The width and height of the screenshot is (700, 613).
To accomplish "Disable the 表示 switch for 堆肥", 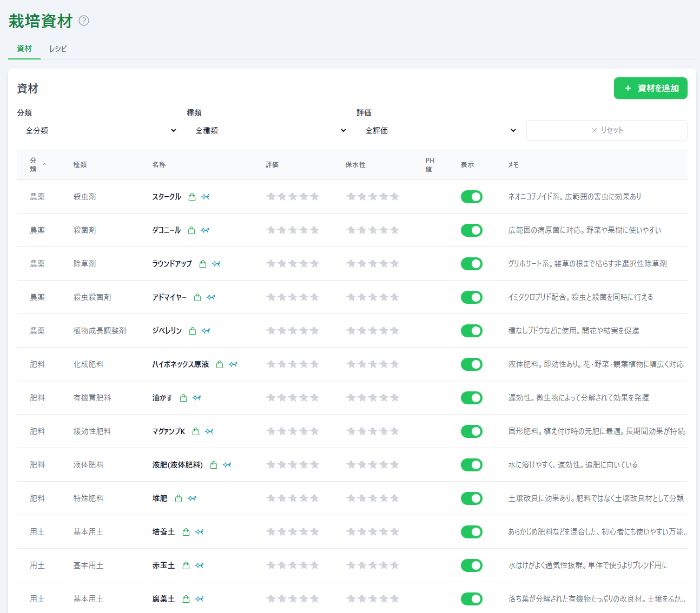I will point(472,498).
